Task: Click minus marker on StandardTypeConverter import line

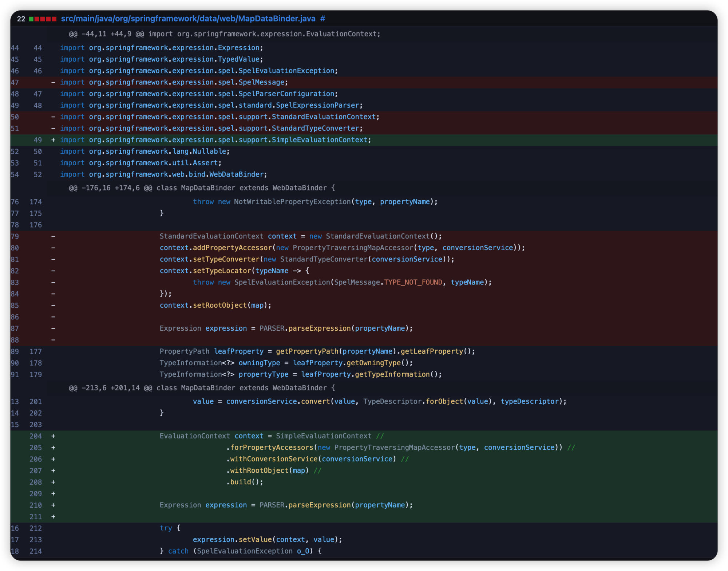Action: (54, 128)
